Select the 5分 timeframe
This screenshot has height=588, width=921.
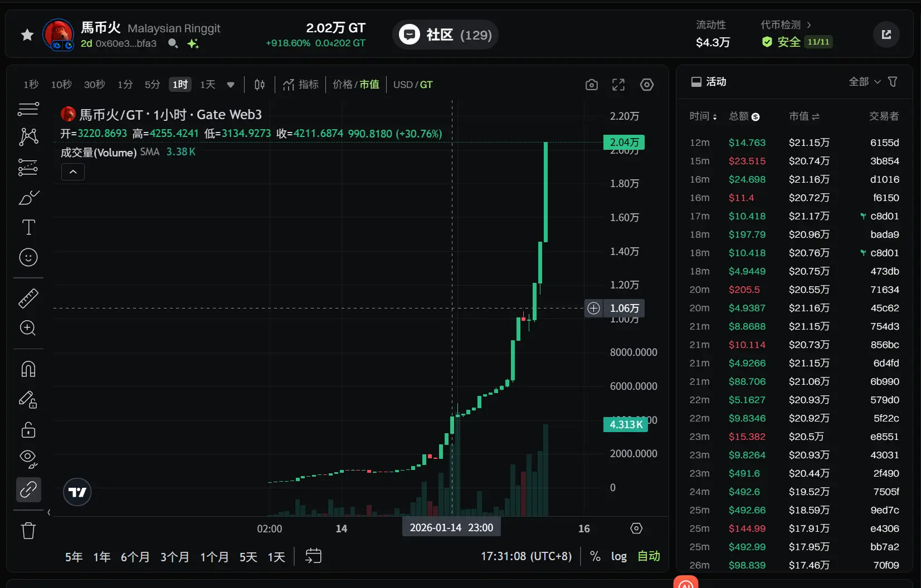[153, 85]
